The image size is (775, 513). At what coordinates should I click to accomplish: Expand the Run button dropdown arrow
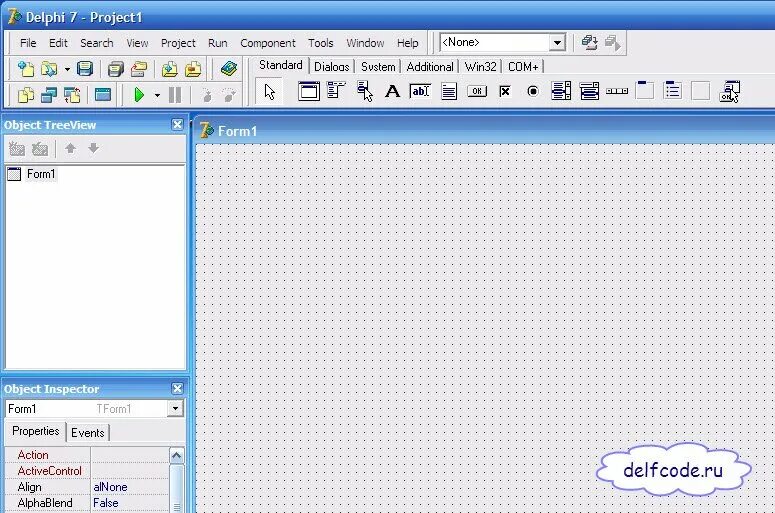157,95
